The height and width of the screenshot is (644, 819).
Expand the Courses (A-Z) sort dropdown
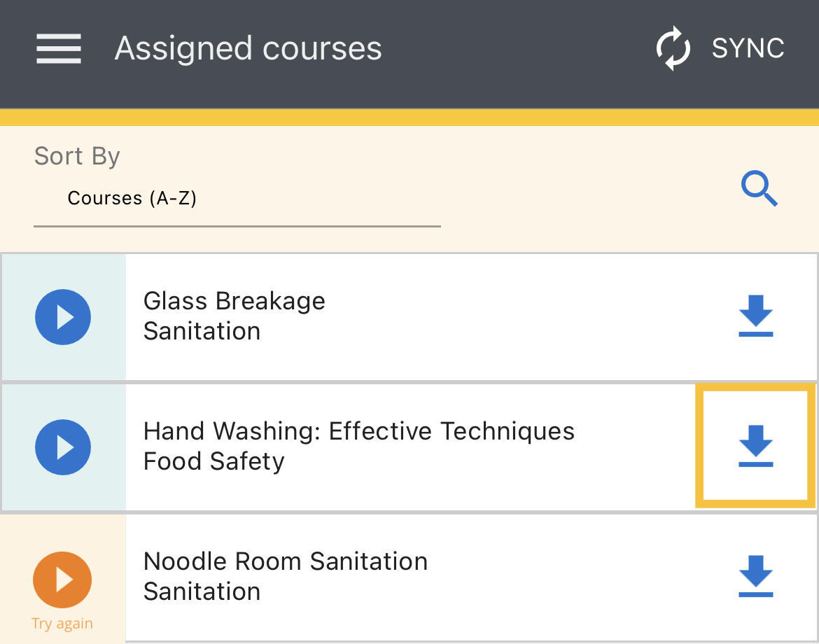237,199
